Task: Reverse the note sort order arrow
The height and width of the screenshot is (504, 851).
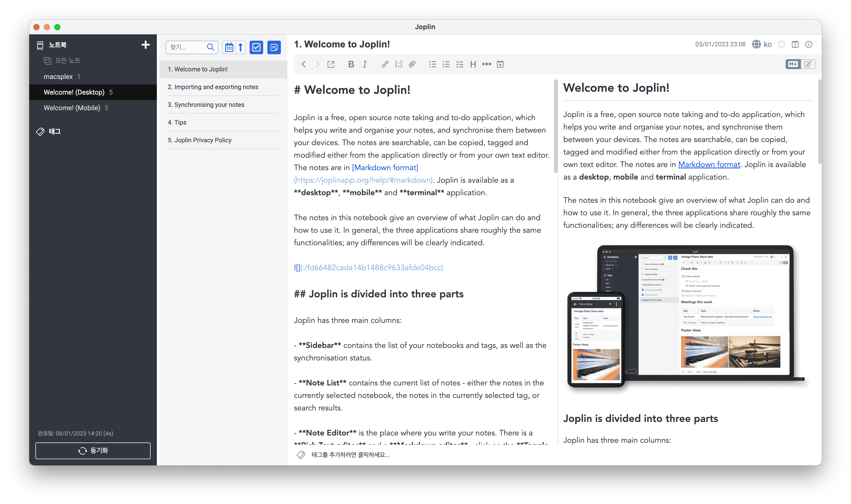Action: coord(240,47)
